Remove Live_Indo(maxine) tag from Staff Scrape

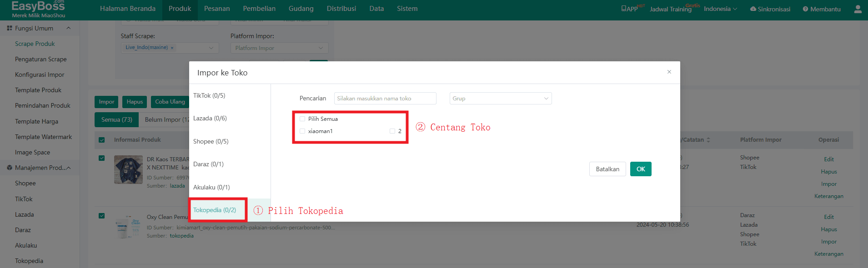tap(172, 48)
